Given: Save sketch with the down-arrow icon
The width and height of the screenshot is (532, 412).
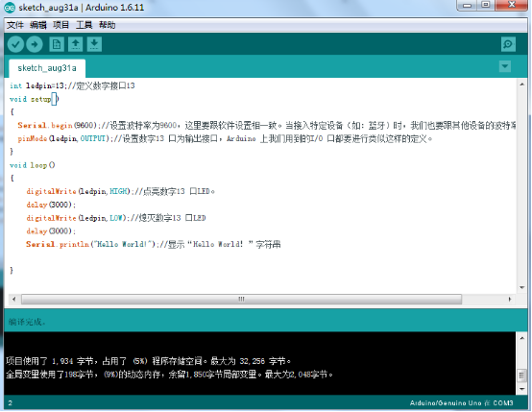Looking at the screenshot, I should click(x=94, y=44).
